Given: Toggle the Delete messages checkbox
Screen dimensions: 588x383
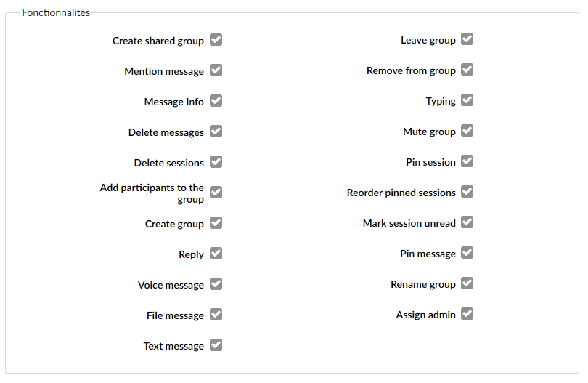Looking at the screenshot, I should coord(216,132).
